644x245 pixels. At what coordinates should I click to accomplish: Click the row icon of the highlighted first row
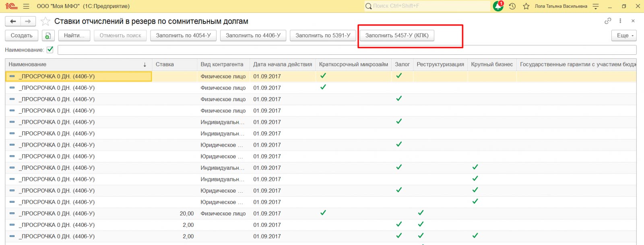point(12,76)
